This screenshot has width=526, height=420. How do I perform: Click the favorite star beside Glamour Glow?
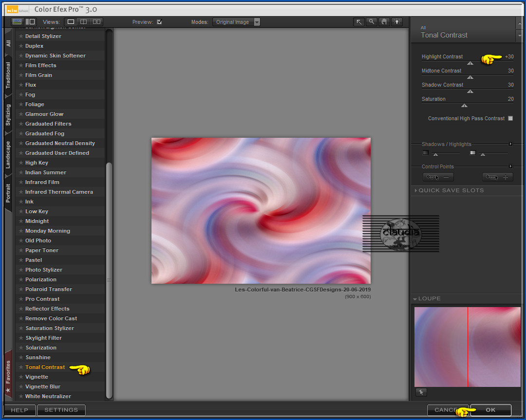[21, 114]
